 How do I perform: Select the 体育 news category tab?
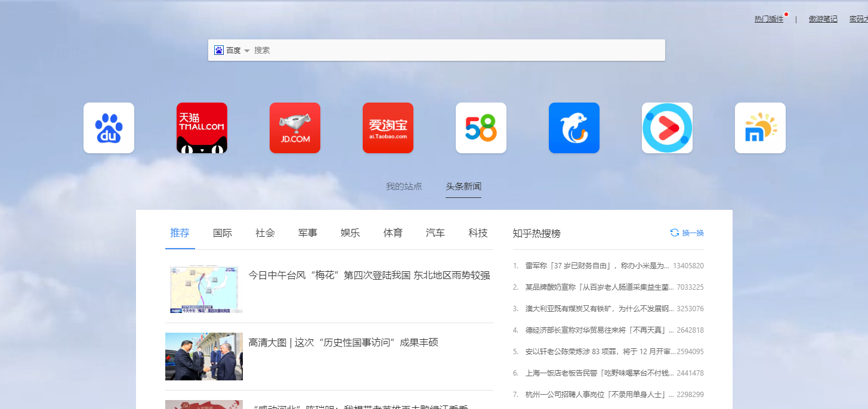click(393, 233)
